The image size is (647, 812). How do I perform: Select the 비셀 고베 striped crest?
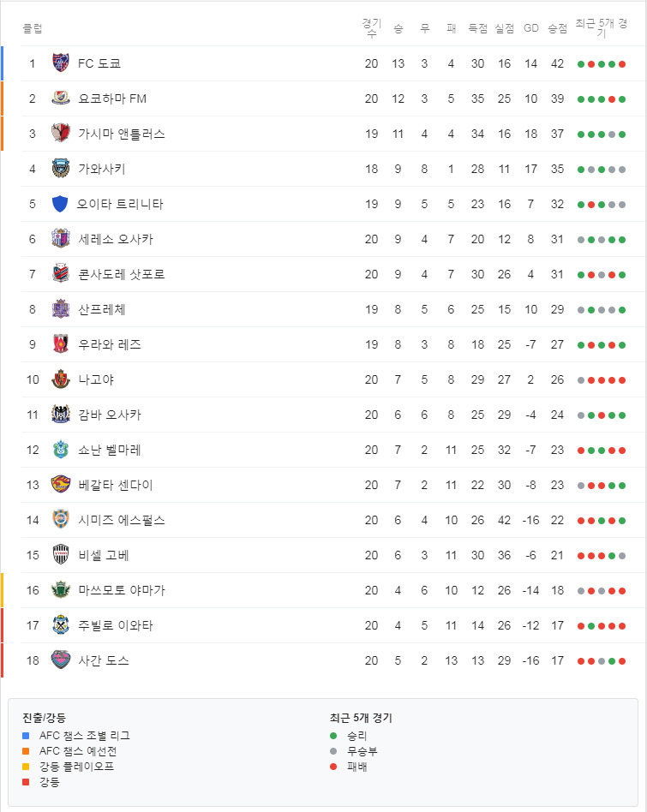pyautogui.click(x=60, y=555)
